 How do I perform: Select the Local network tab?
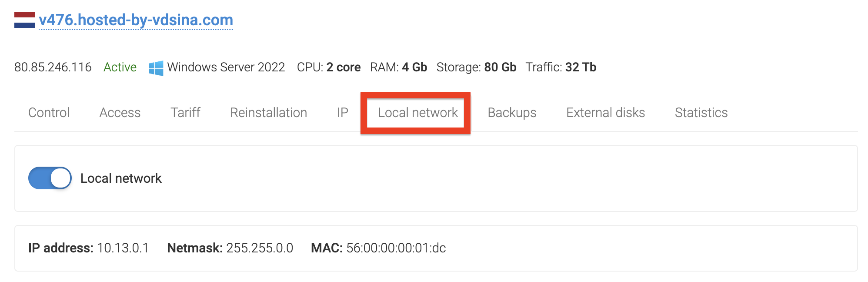[417, 113]
